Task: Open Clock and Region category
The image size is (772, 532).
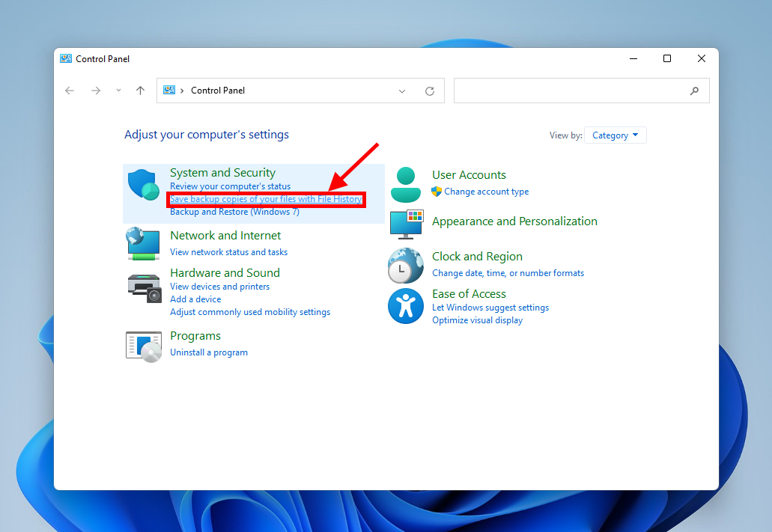Action: coord(477,257)
